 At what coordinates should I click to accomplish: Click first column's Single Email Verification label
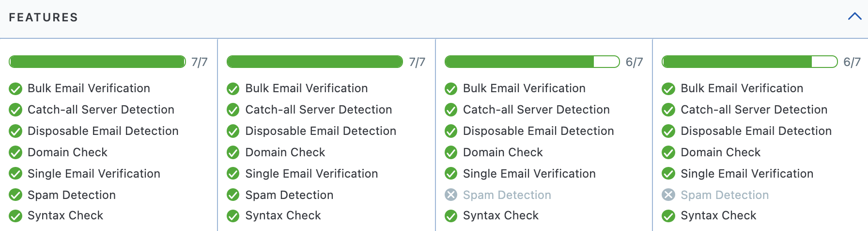point(93,174)
